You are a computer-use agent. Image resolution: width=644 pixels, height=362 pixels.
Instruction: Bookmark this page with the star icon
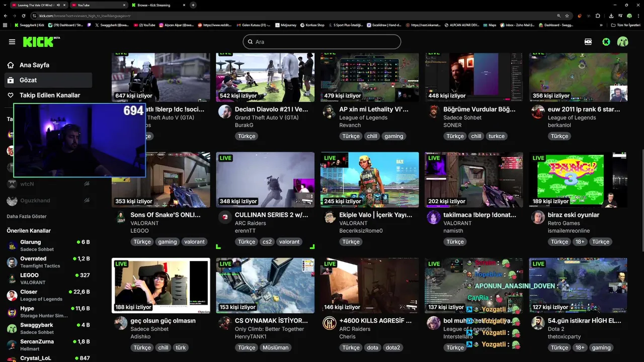[x=567, y=16]
